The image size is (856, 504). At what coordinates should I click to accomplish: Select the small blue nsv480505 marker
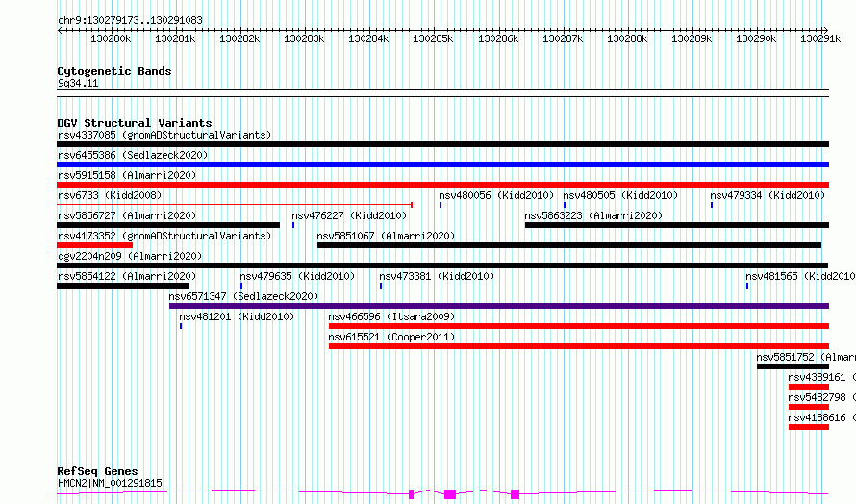(x=565, y=205)
